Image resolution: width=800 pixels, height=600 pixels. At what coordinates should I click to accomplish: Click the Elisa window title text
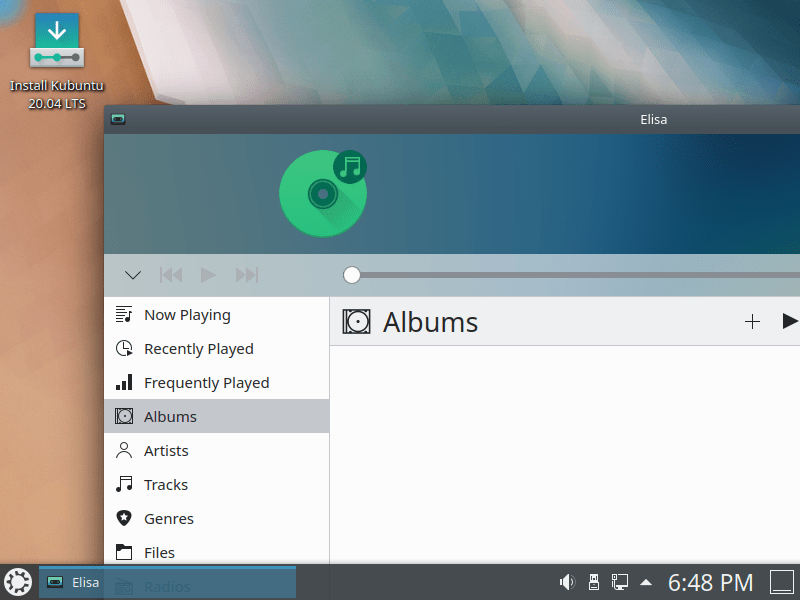(654, 119)
